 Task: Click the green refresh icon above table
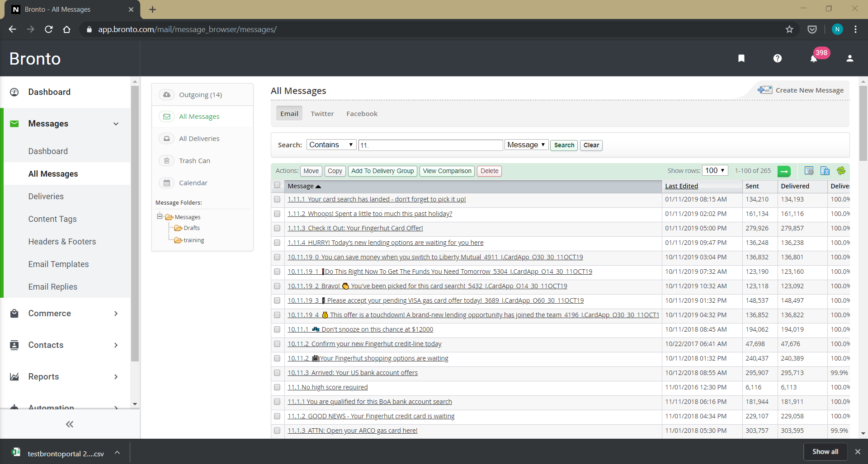click(x=841, y=171)
